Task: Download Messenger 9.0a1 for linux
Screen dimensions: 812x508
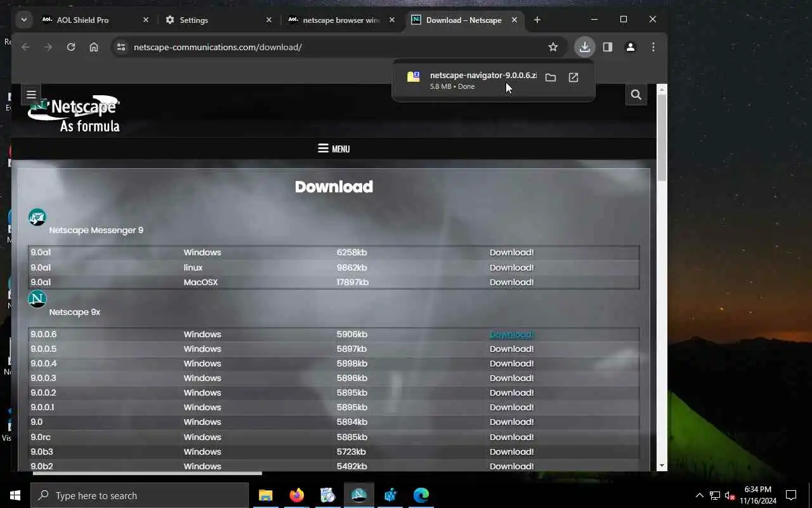Action: point(511,267)
